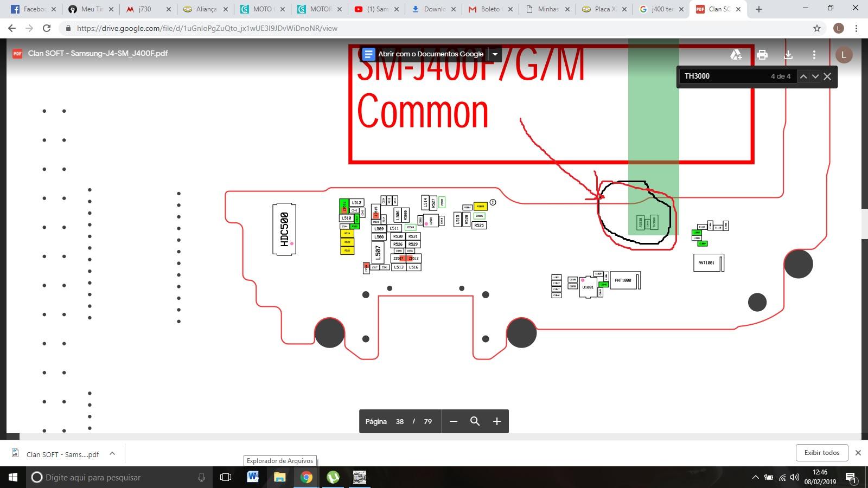This screenshot has width=868, height=488.
Task: Click the ANT1001 component label
Action: tap(706, 263)
